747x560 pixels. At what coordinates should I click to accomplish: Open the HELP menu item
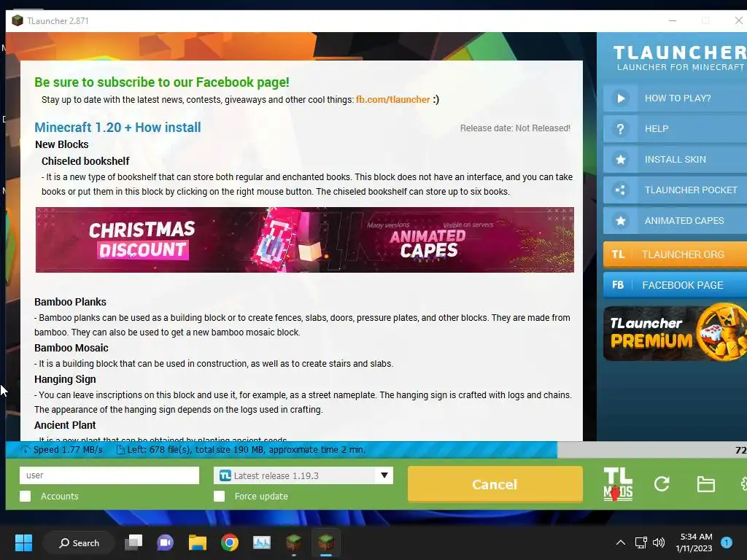click(x=675, y=129)
